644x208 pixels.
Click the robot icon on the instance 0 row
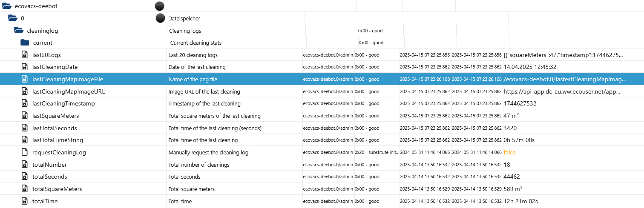160,18
